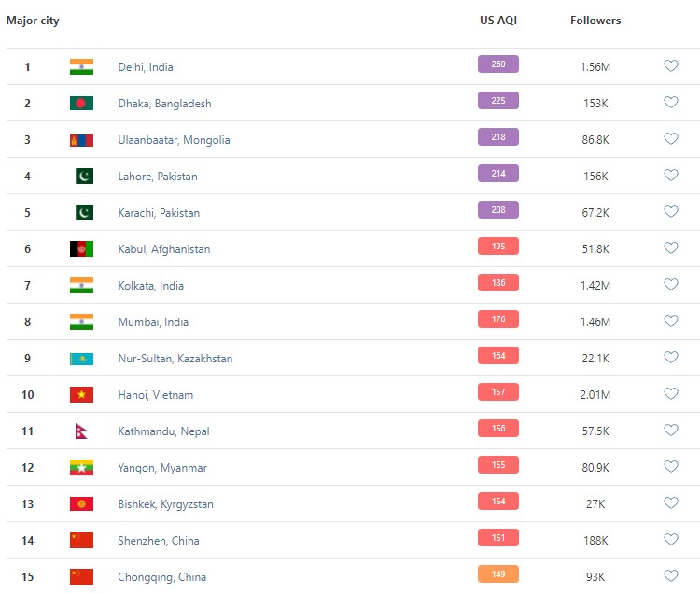Tap heart icon for Hanoi, Vietnam
The height and width of the screenshot is (594, 700).
point(670,394)
